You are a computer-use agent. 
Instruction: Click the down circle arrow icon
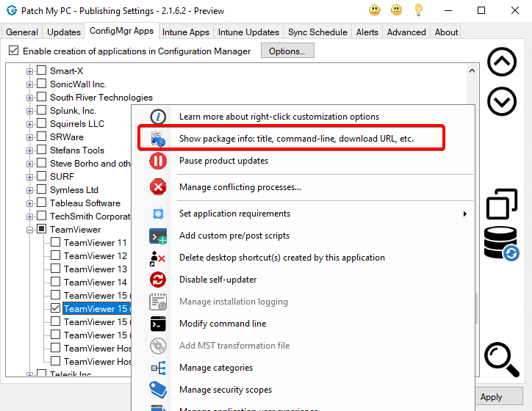point(502,101)
